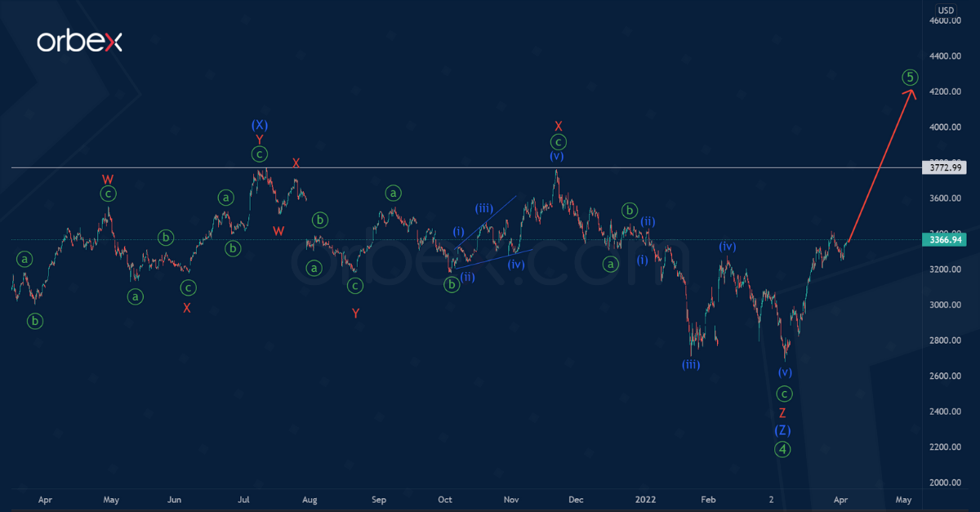Click the blue (iii) marker near the February low
Viewport: 980px width, 512px height.
693,364
